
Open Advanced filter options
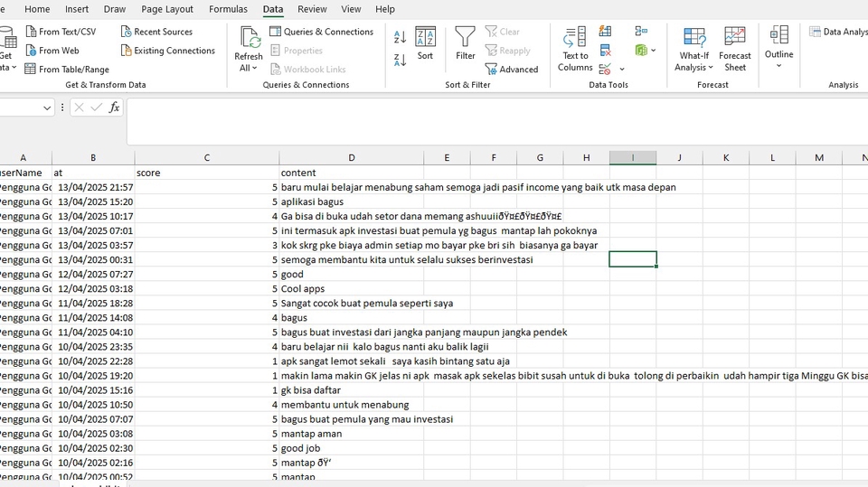[512, 70]
